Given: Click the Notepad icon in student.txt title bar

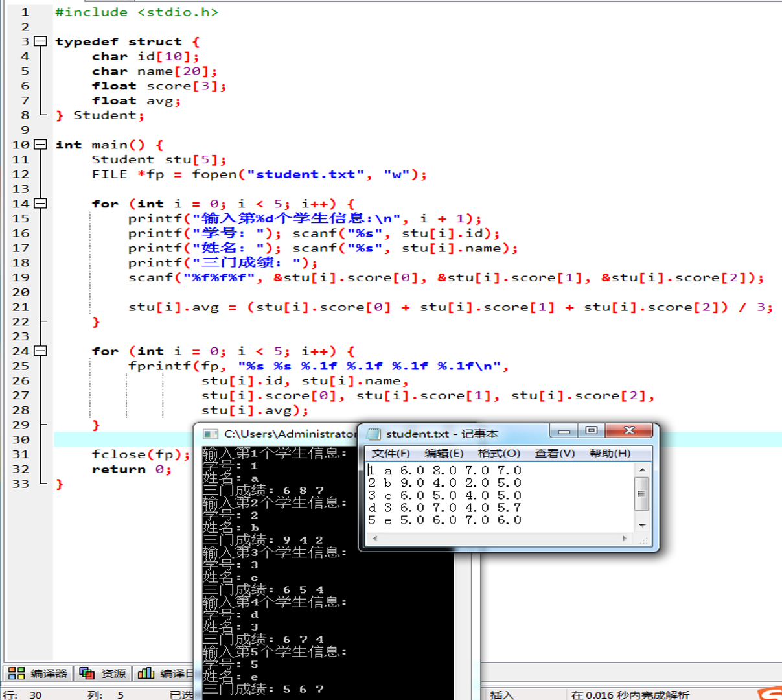Looking at the screenshot, I should tap(373, 434).
